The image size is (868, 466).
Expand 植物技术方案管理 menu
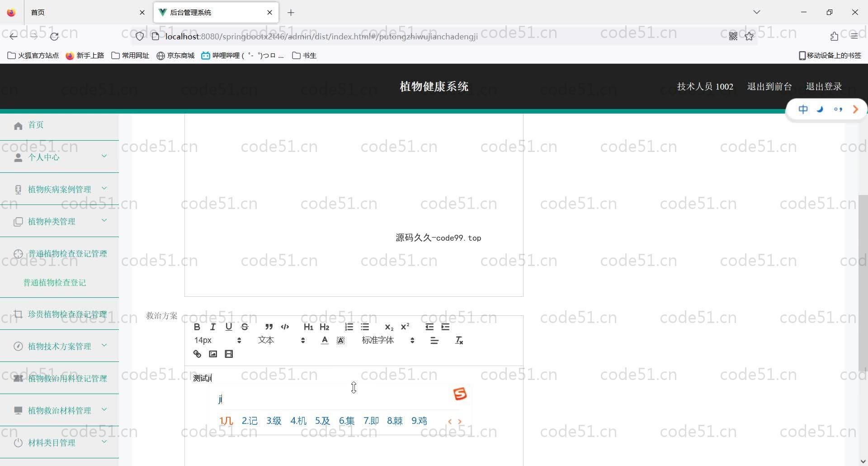click(x=59, y=346)
